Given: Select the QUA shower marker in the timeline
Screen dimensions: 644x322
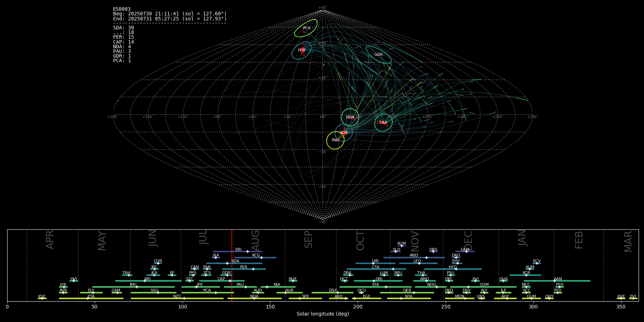Looking at the screenshot, I should point(503,281).
